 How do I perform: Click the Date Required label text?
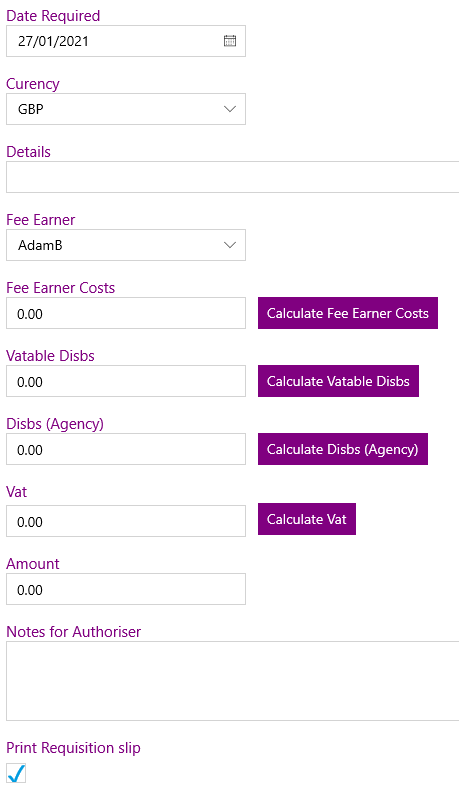[x=53, y=16]
